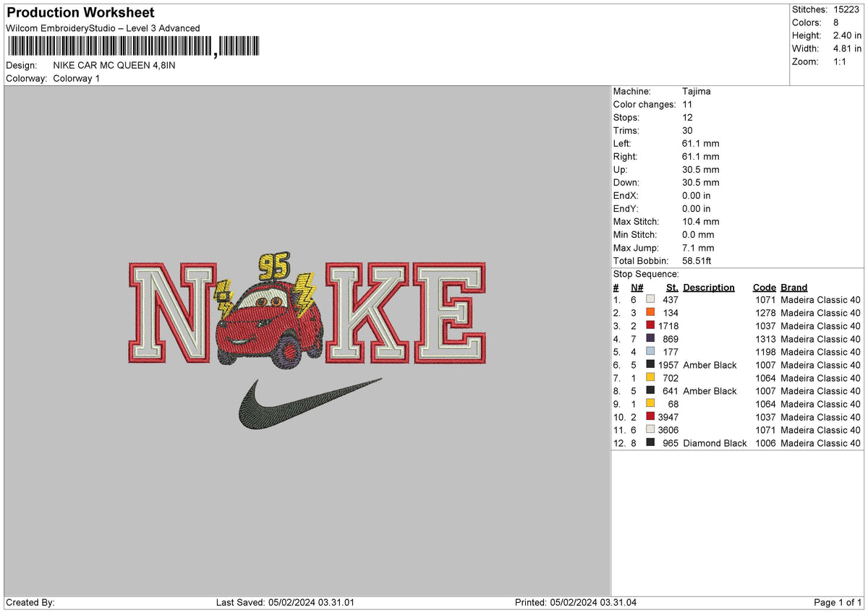Click Amber Black description in stop 8
The height and width of the screenshot is (613, 868).
(710, 391)
